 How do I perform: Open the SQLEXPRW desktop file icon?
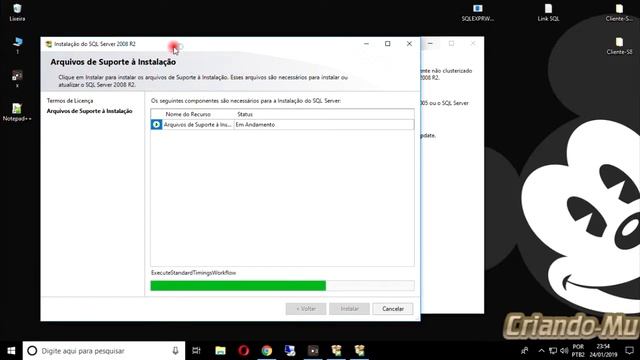point(478,12)
